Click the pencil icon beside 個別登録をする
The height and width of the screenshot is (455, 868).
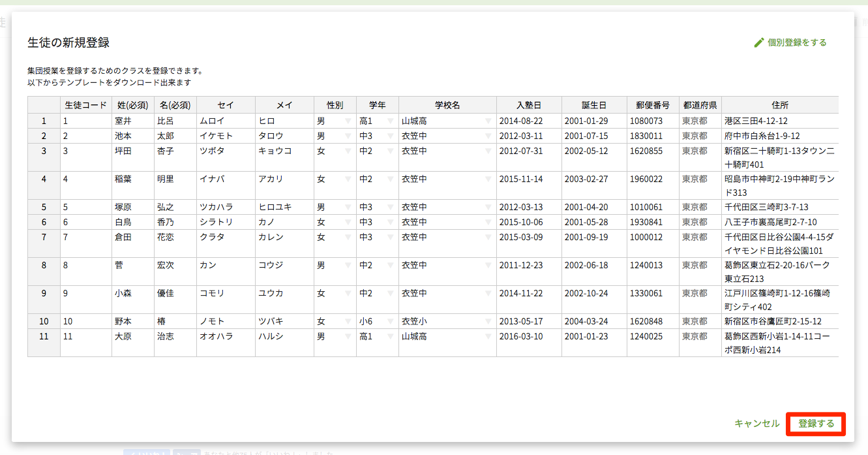click(758, 42)
